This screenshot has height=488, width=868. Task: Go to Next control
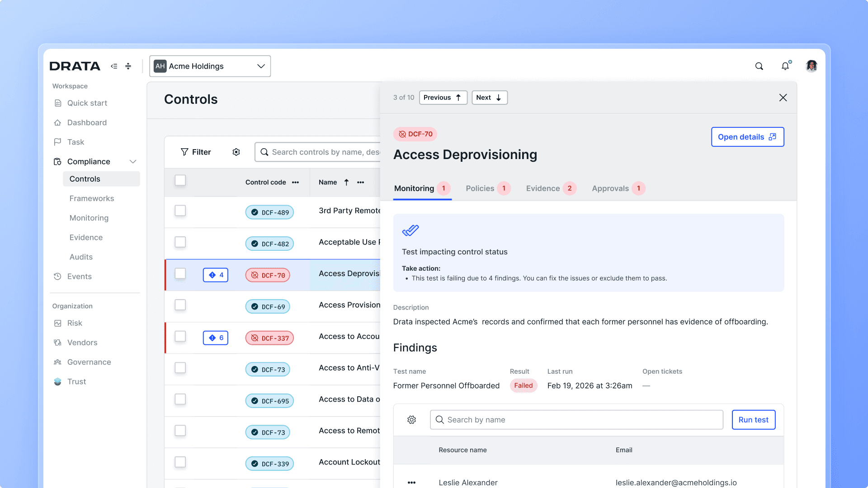490,98
